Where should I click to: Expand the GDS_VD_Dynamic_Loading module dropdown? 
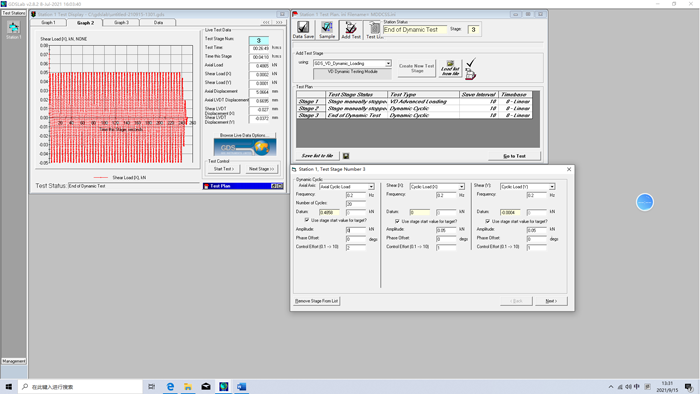click(x=388, y=63)
